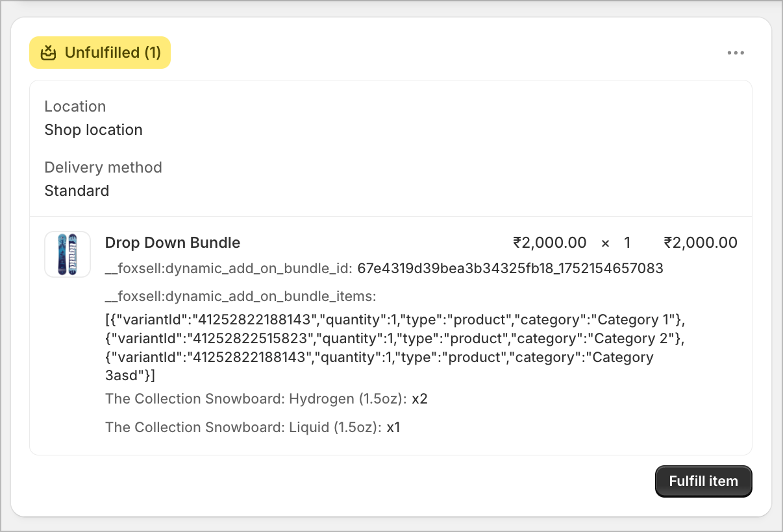Click the ₹2,000.00 unit price
The image size is (783, 532).
click(551, 243)
